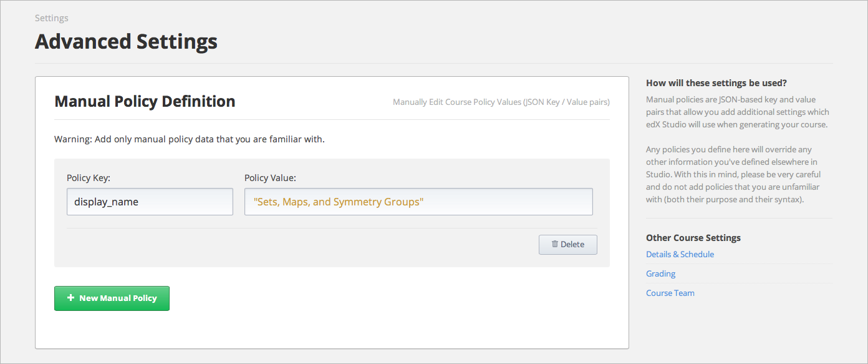The width and height of the screenshot is (868, 364).
Task: Delete the display_name policy entry
Action: tap(567, 245)
